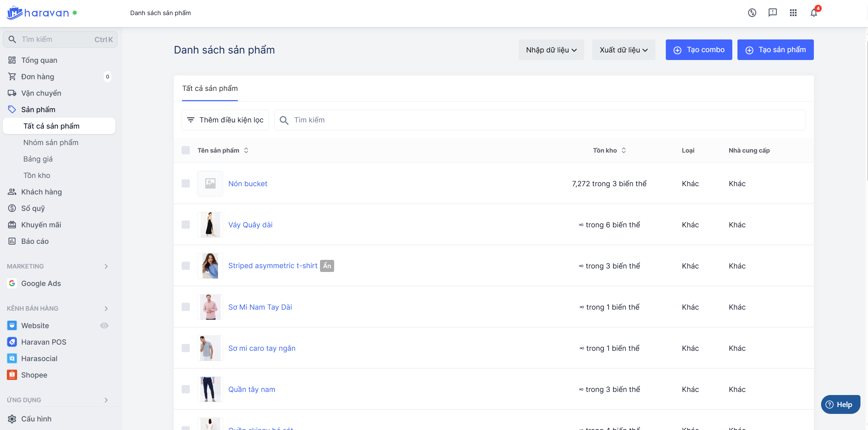This screenshot has height=430, width=868.
Task: Sort by Tồn kho column arrows
Action: (x=624, y=150)
